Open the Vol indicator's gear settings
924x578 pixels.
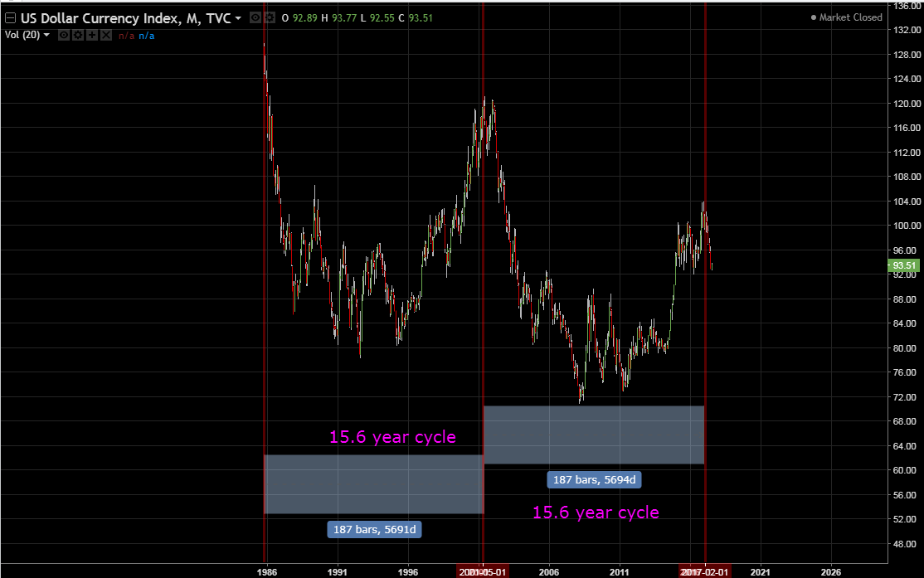point(78,36)
